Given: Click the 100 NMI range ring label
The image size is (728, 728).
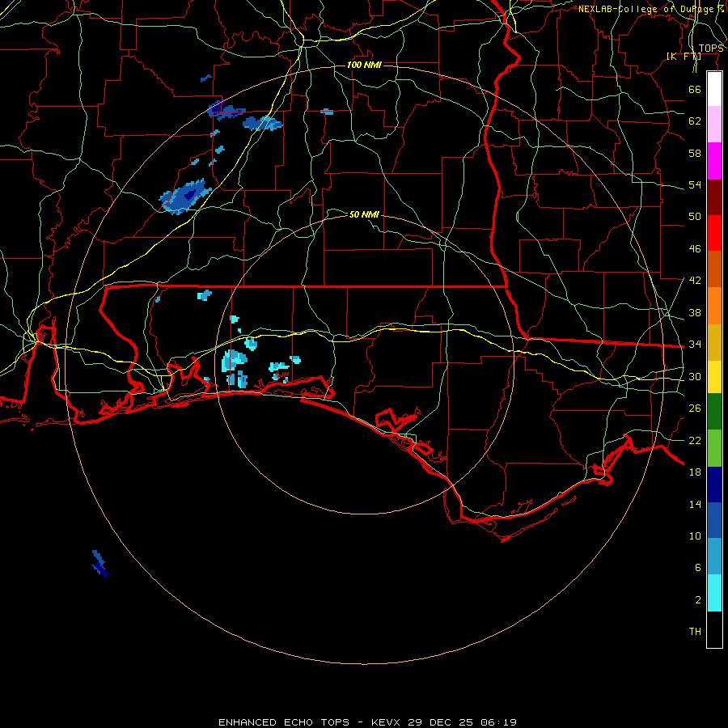Looking at the screenshot, I should [x=364, y=65].
